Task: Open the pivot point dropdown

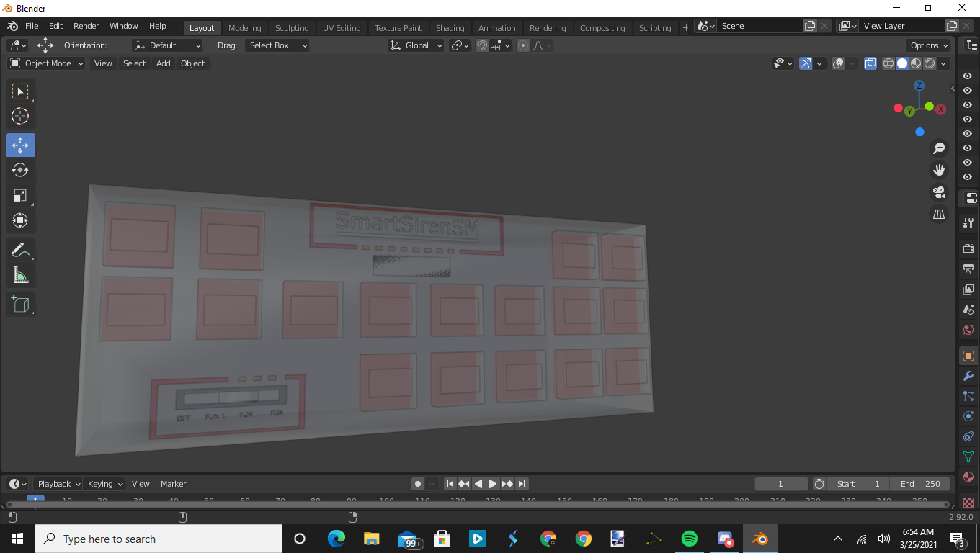Action: (460, 45)
